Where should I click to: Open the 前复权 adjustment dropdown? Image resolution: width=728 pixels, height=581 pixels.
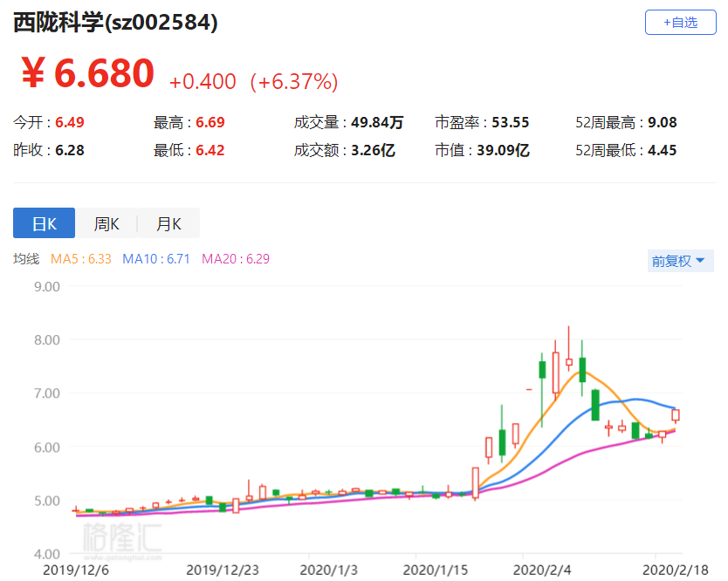(680, 261)
